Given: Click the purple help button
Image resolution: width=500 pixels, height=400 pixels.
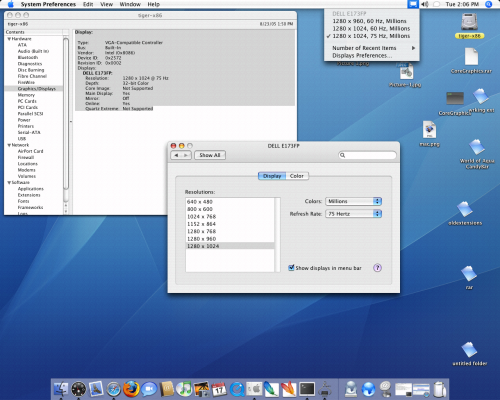Looking at the screenshot, I should (377, 268).
